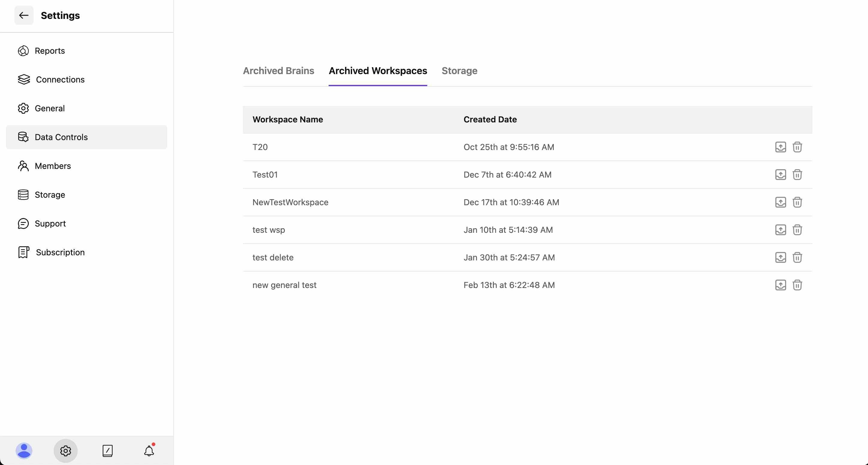Image resolution: width=868 pixels, height=465 pixels.
Task: Open Reports in the sidebar
Action: point(49,51)
